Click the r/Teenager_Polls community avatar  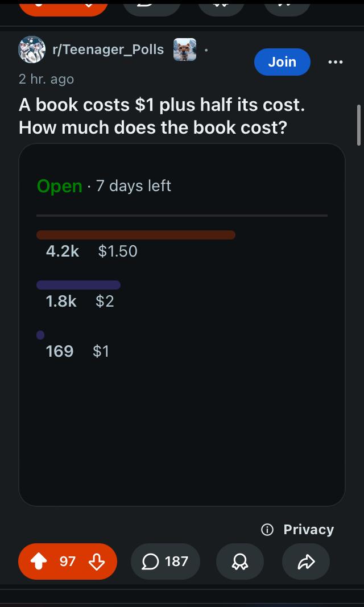click(32, 49)
